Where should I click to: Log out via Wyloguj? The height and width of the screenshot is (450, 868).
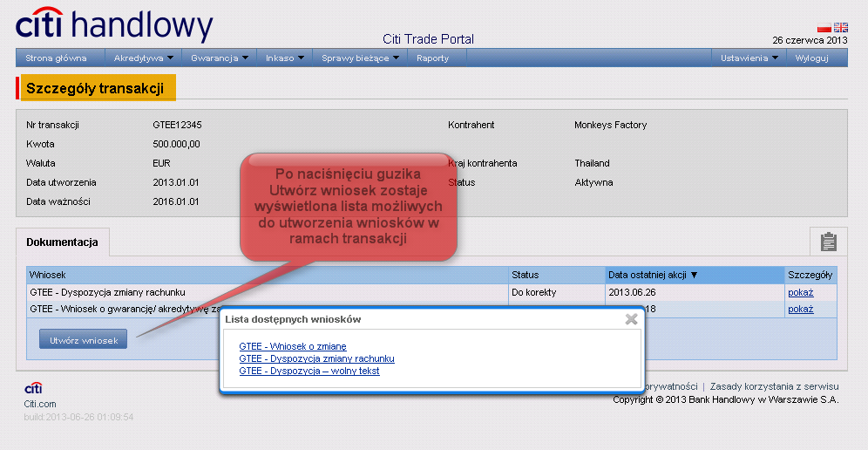(x=811, y=58)
